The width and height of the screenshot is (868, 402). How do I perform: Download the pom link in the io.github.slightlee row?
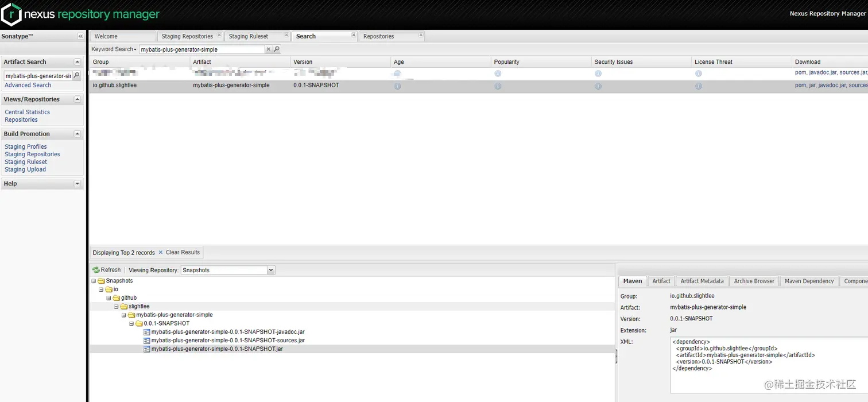tap(800, 85)
